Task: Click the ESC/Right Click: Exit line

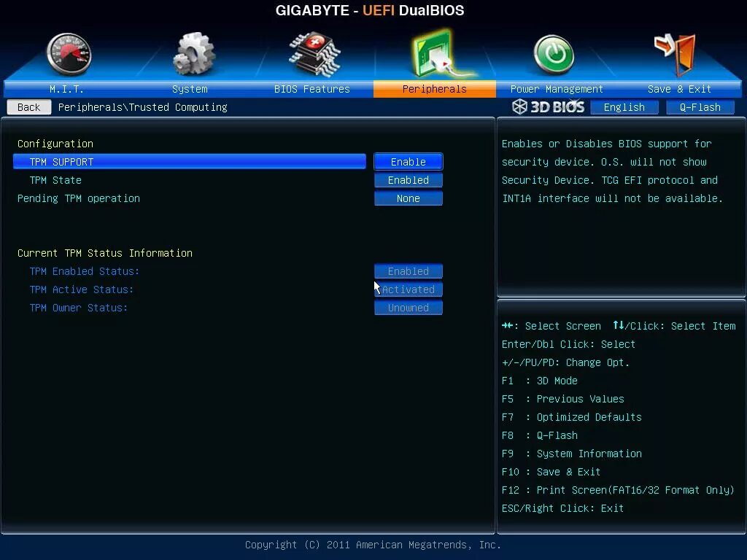Action: [x=562, y=508]
